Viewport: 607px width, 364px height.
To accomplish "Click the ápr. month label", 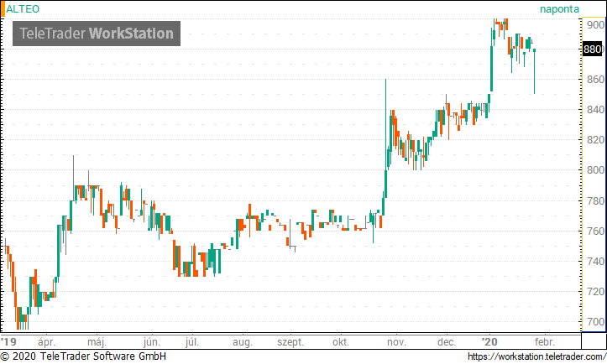I will click(x=46, y=342).
